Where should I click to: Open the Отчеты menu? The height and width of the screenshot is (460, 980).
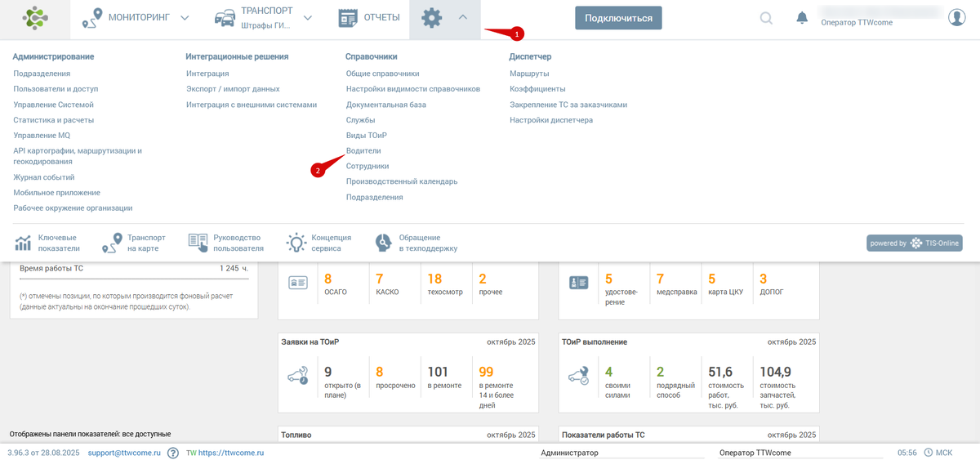pos(369,18)
